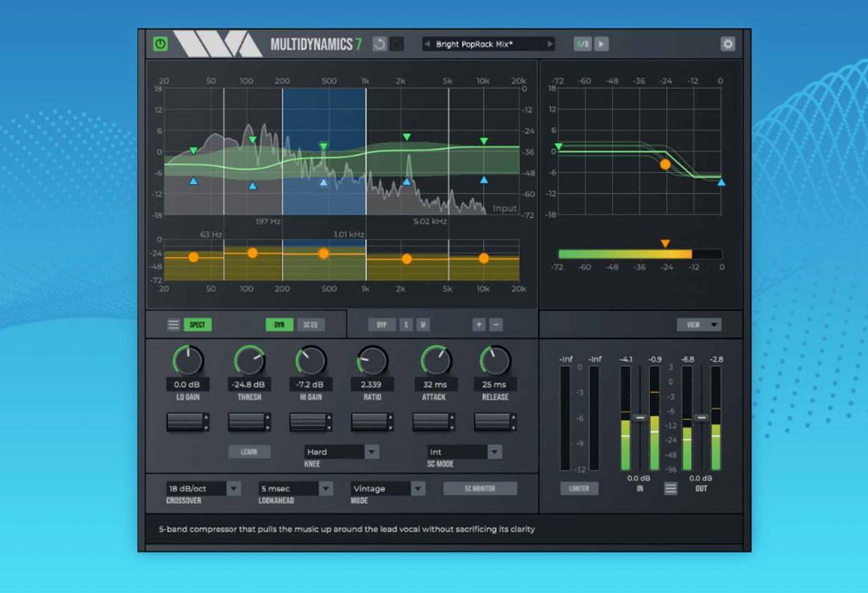Open the KNEE dropdown showing Hard
The height and width of the screenshot is (593, 868).
341,452
